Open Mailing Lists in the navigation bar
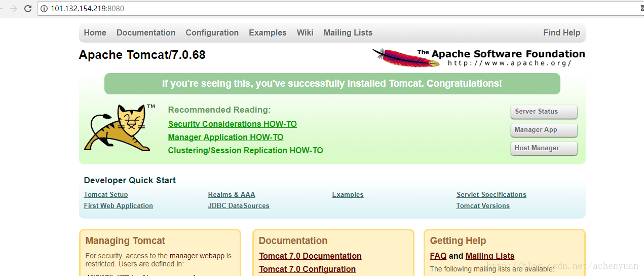Image resolution: width=644 pixels, height=276 pixels. point(348,32)
